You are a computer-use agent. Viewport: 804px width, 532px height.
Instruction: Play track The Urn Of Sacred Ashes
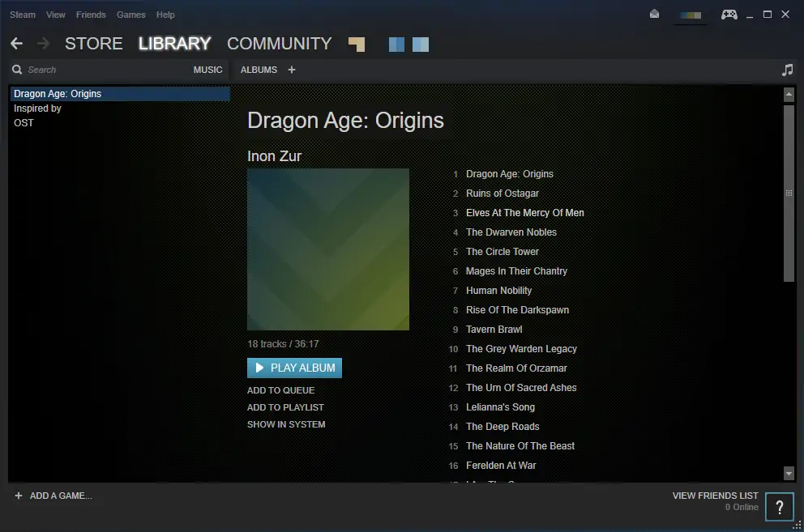(x=521, y=388)
